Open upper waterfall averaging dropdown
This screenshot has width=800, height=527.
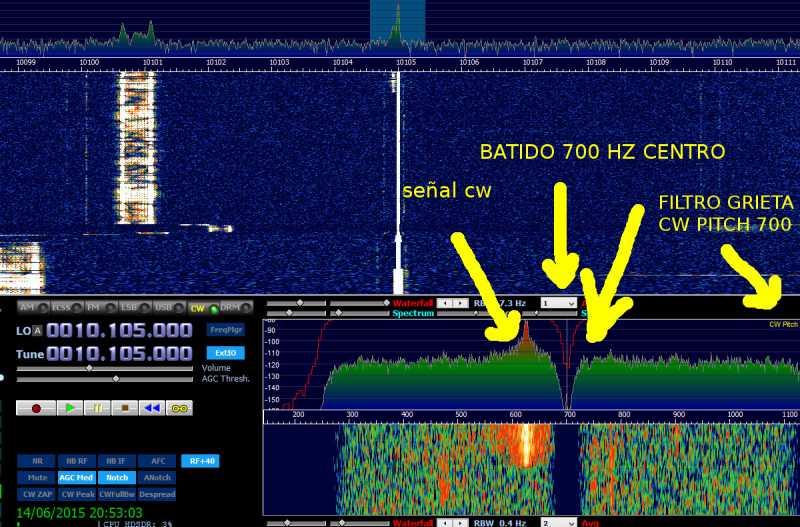(x=558, y=302)
